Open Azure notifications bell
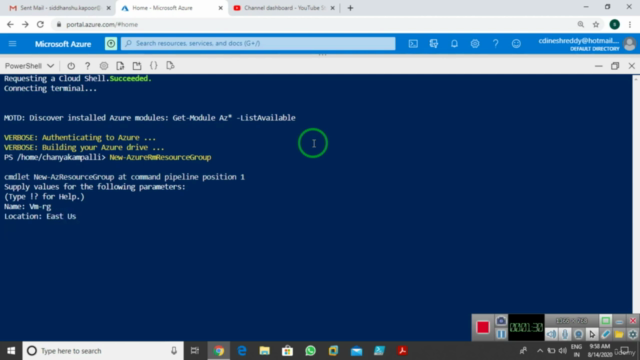 pos(454,44)
